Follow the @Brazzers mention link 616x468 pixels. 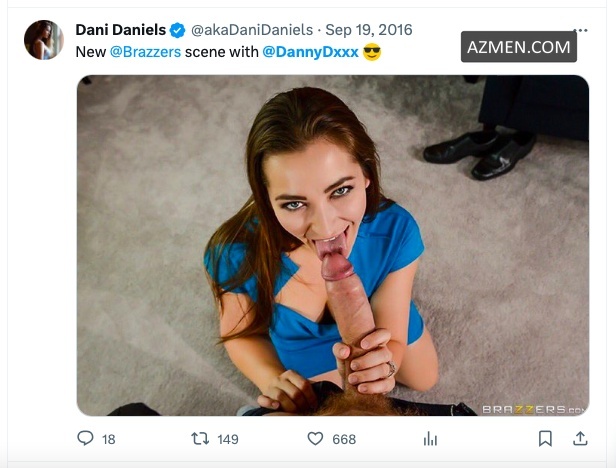click(x=145, y=51)
